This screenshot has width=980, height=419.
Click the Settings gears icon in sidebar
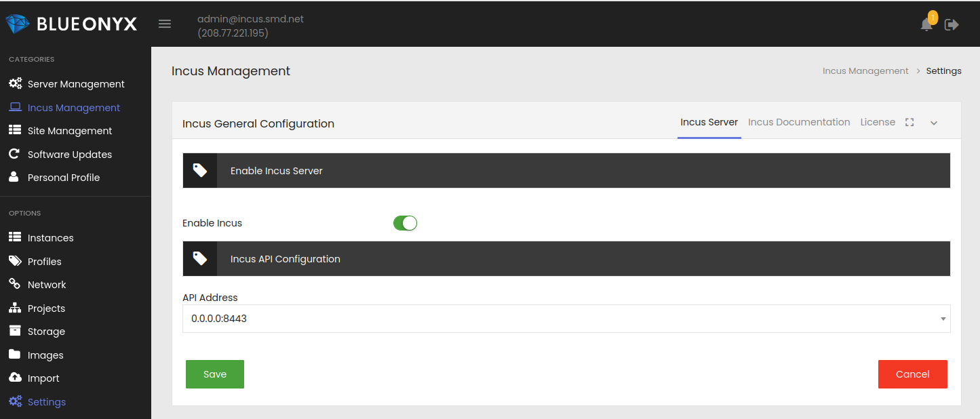(15, 401)
